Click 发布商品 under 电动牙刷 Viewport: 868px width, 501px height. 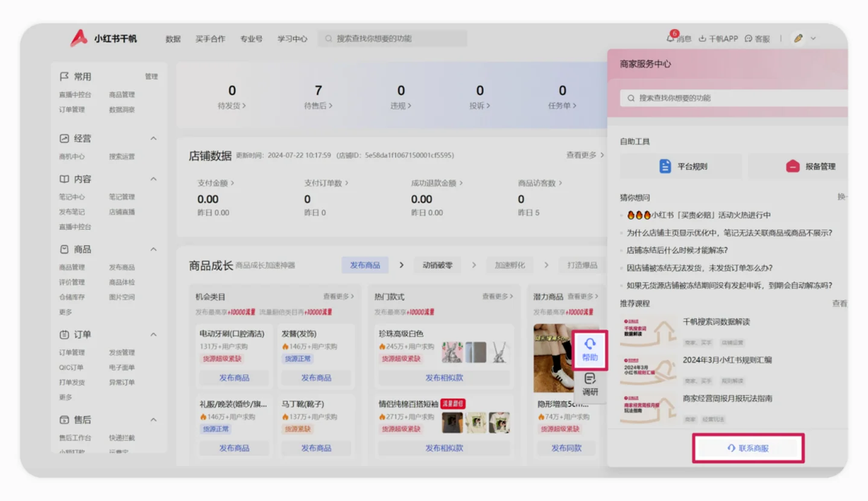click(x=234, y=378)
